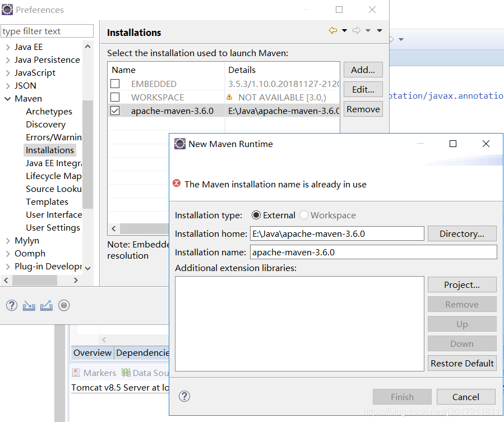Check the WORKSPACE installation checkbox
The image size is (504, 422).
click(115, 97)
